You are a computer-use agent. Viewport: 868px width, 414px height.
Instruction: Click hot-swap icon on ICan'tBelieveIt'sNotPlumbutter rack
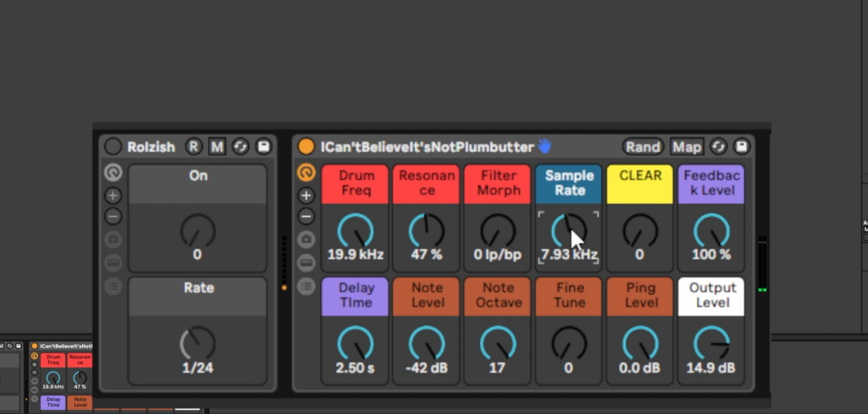tap(718, 147)
